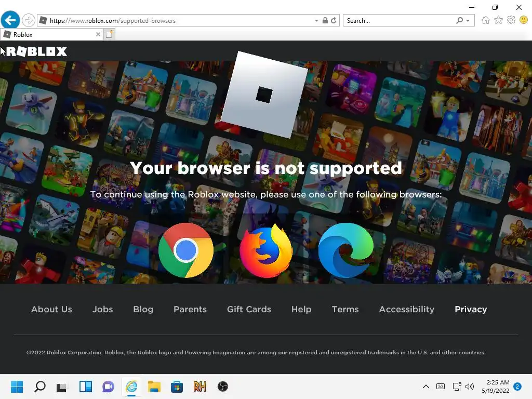
Task: Open the Help footer link
Action: pyautogui.click(x=301, y=309)
